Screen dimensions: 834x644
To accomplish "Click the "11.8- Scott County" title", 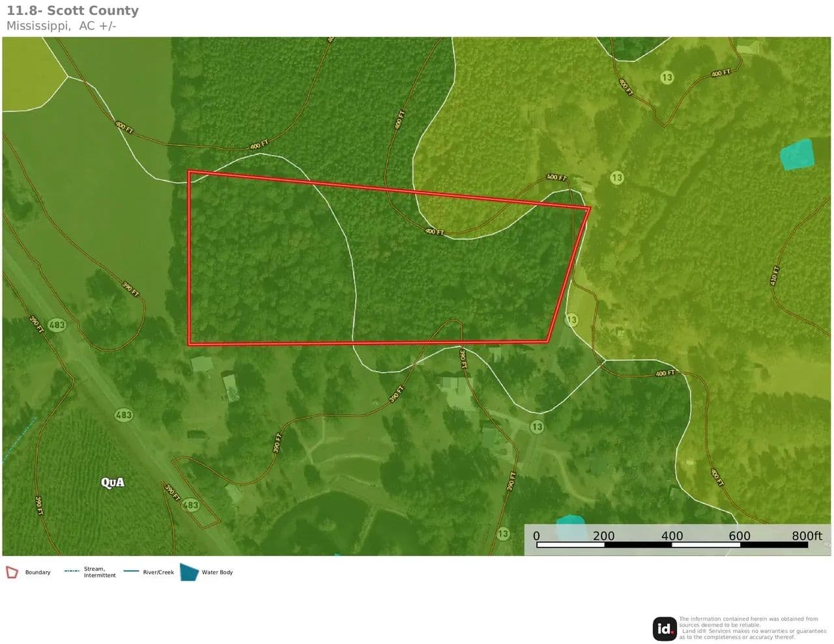I will (72, 10).
